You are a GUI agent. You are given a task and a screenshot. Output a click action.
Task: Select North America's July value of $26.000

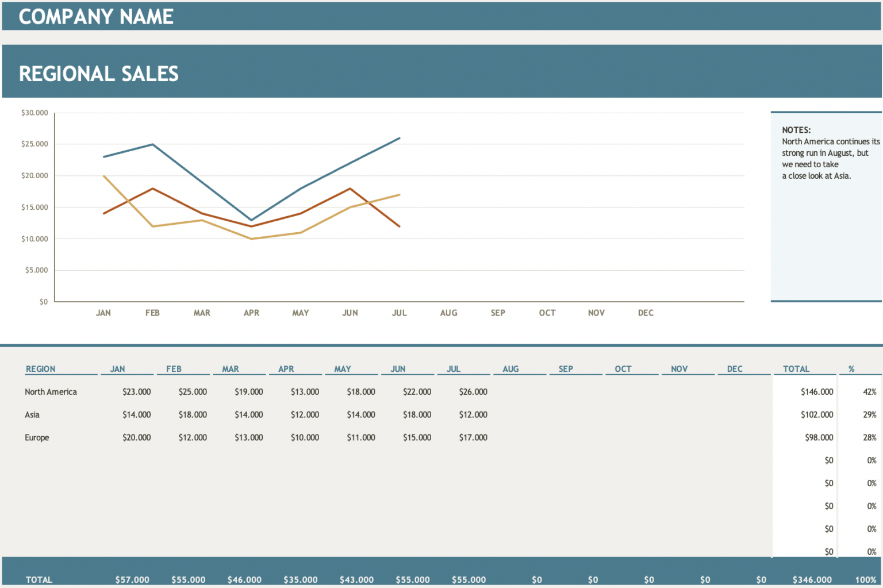pyautogui.click(x=472, y=391)
